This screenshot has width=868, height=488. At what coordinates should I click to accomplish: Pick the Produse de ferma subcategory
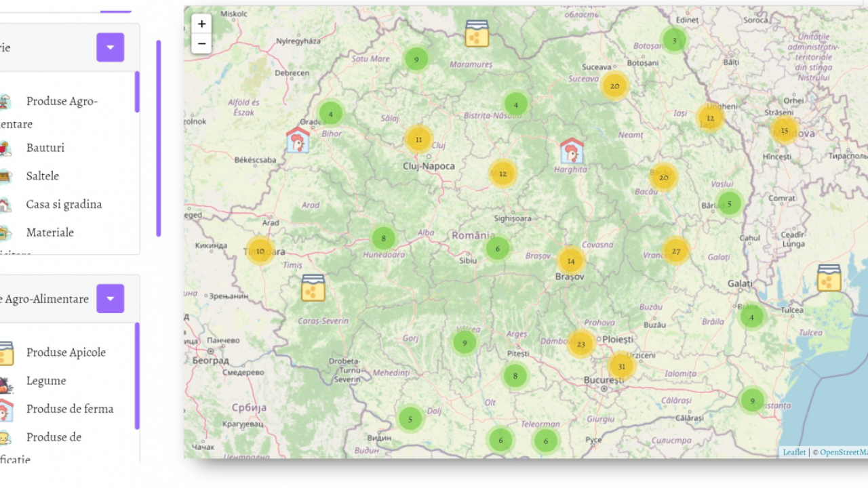point(70,409)
